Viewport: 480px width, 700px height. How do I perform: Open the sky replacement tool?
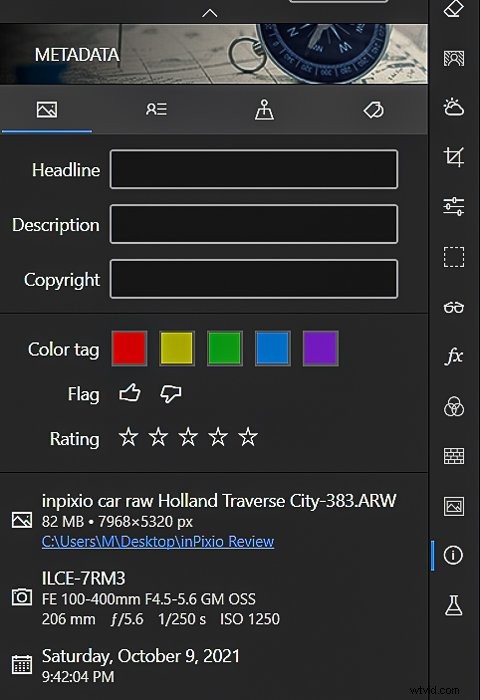[x=454, y=108]
